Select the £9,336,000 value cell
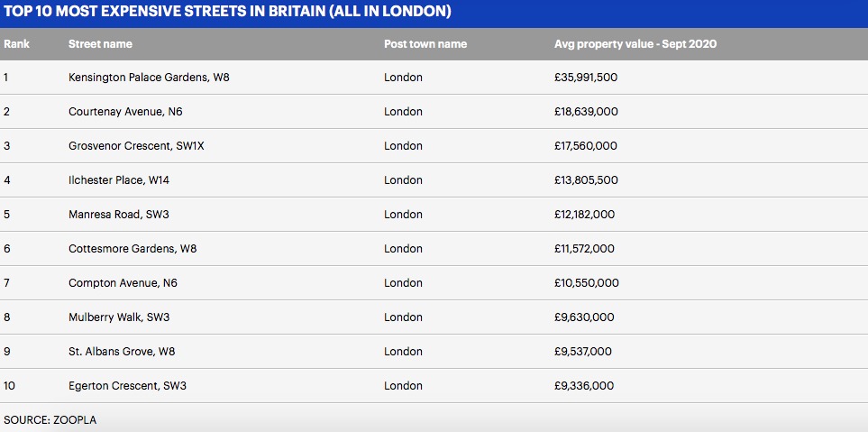 pos(584,386)
